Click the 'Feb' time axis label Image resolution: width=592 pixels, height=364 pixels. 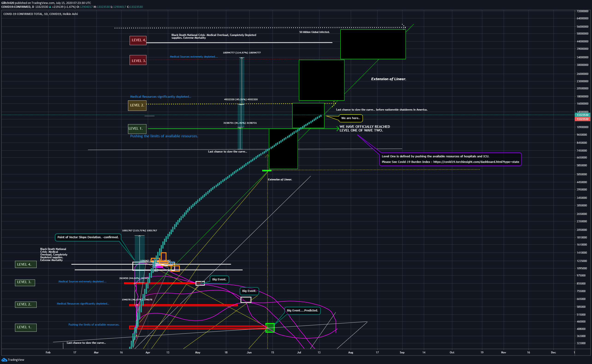tap(48, 352)
